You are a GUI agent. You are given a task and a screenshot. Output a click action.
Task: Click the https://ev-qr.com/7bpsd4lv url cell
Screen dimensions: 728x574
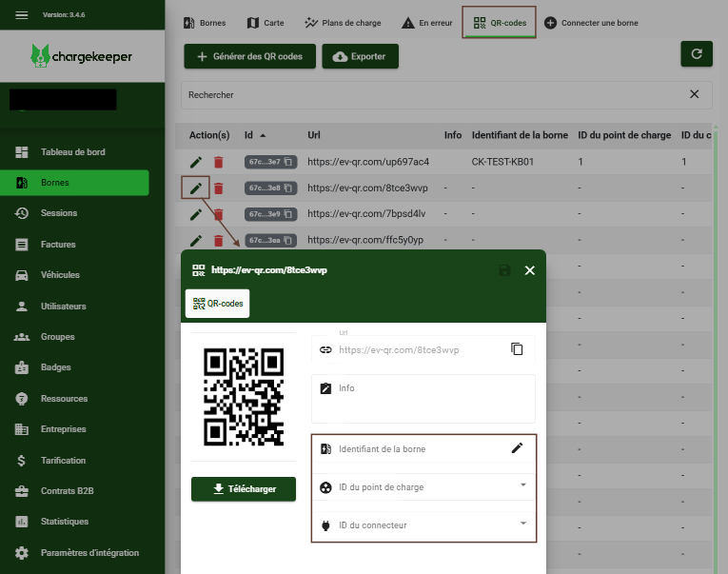(366, 213)
